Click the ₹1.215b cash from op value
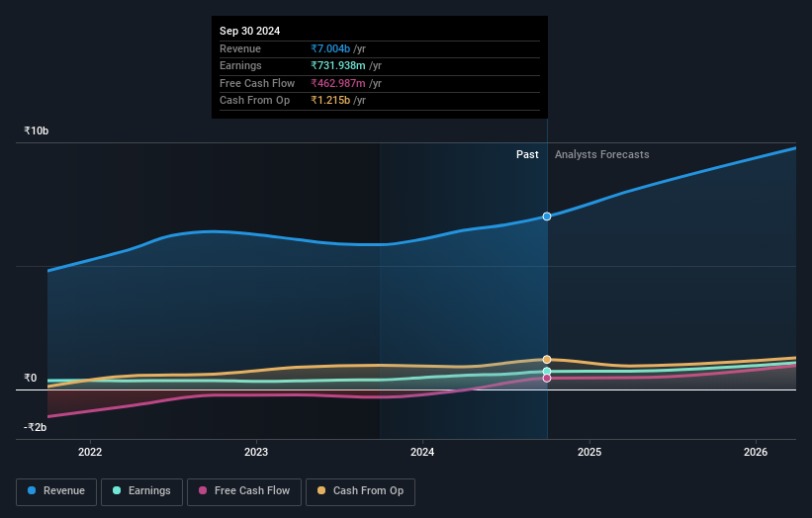812x518 pixels. [330, 101]
